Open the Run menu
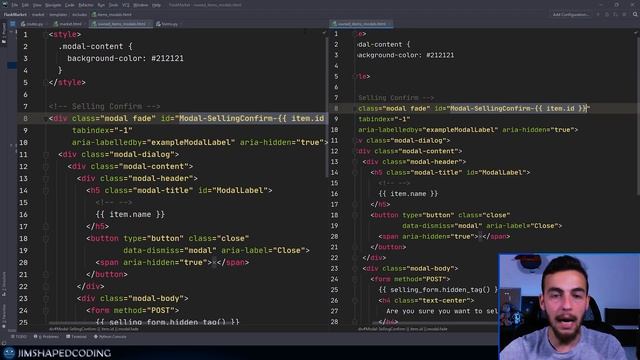This screenshot has width=640, height=360. coord(101,5)
